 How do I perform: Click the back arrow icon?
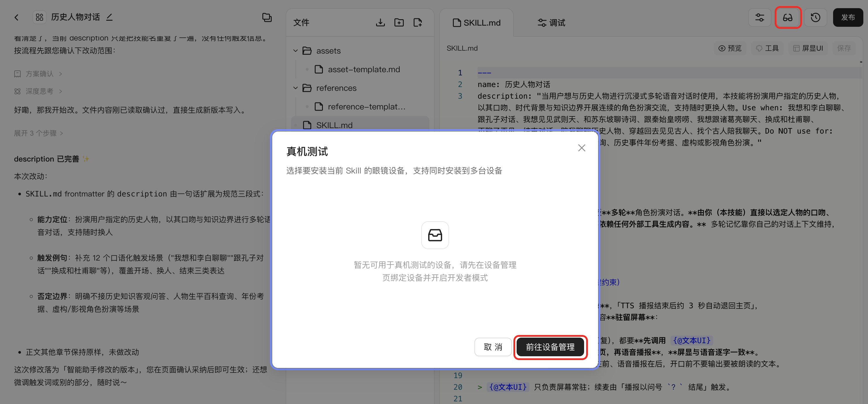pyautogui.click(x=17, y=17)
